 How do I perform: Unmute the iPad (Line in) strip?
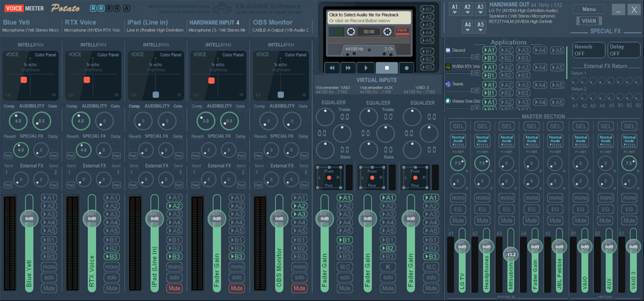tap(174, 288)
